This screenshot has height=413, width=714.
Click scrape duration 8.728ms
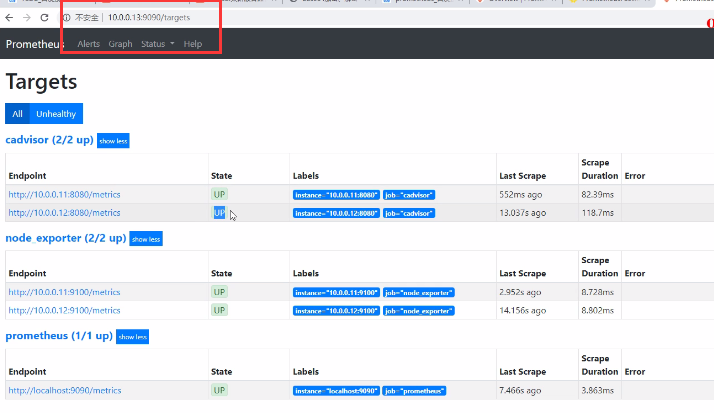pos(597,292)
